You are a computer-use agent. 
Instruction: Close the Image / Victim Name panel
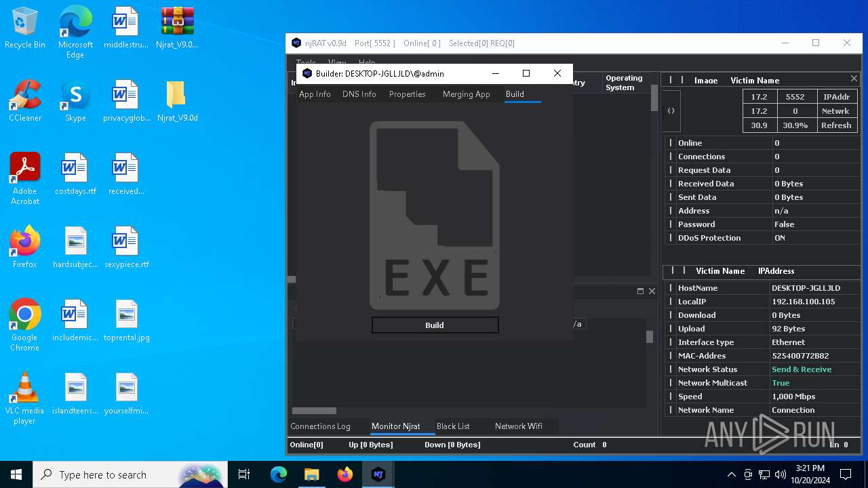(x=854, y=79)
